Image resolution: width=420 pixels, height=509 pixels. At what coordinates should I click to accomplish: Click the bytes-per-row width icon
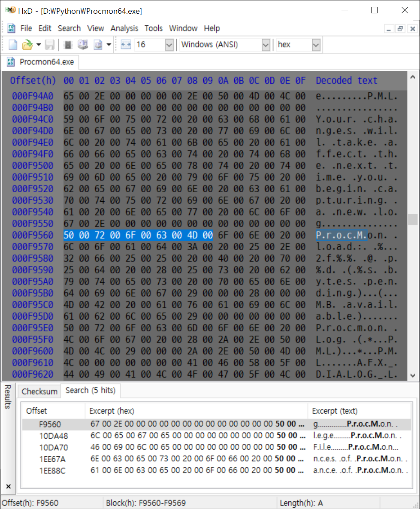(126, 45)
